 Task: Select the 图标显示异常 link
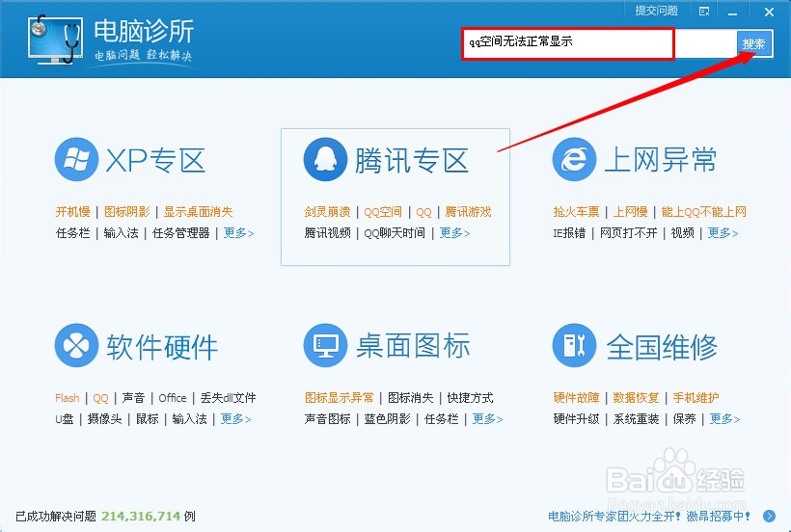click(x=339, y=398)
